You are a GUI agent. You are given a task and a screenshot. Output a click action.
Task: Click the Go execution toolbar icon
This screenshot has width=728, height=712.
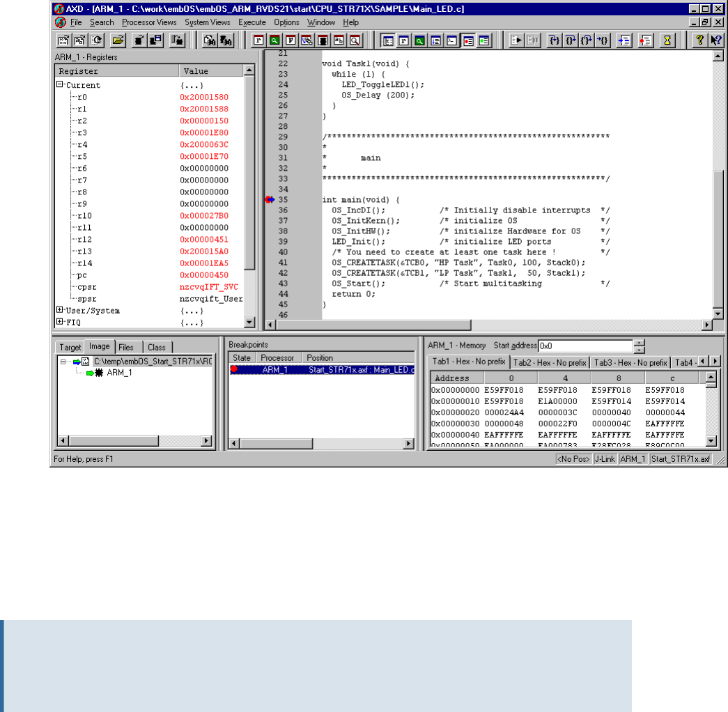pos(517,40)
